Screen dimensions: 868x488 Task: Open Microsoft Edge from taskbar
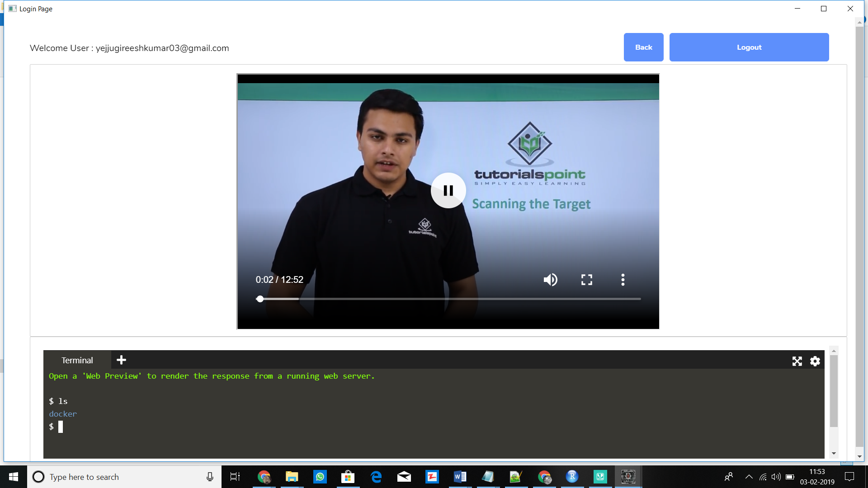[376, 477]
